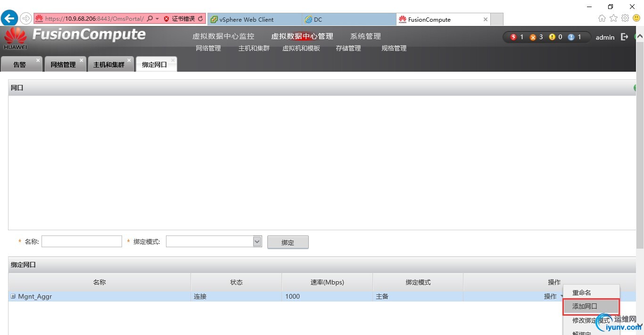
Task: Click the refresh icon in address bar
Action: tap(200, 19)
